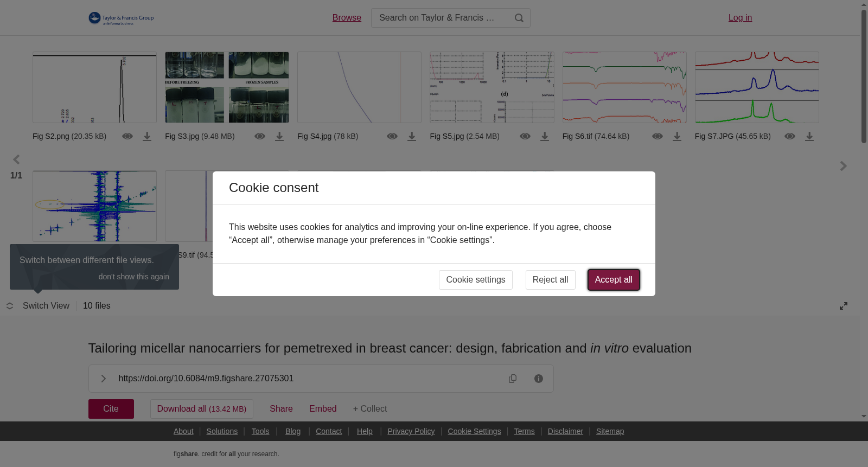
Task: Expand the DOI citation chevron
Action: tap(104, 379)
